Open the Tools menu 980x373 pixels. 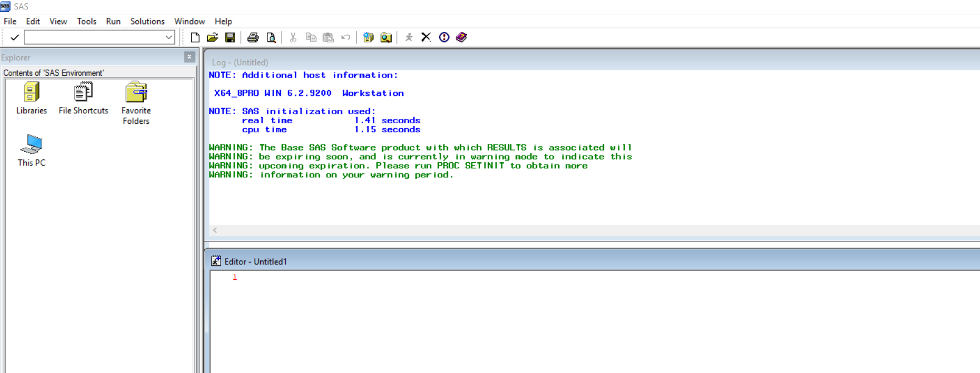coord(86,21)
